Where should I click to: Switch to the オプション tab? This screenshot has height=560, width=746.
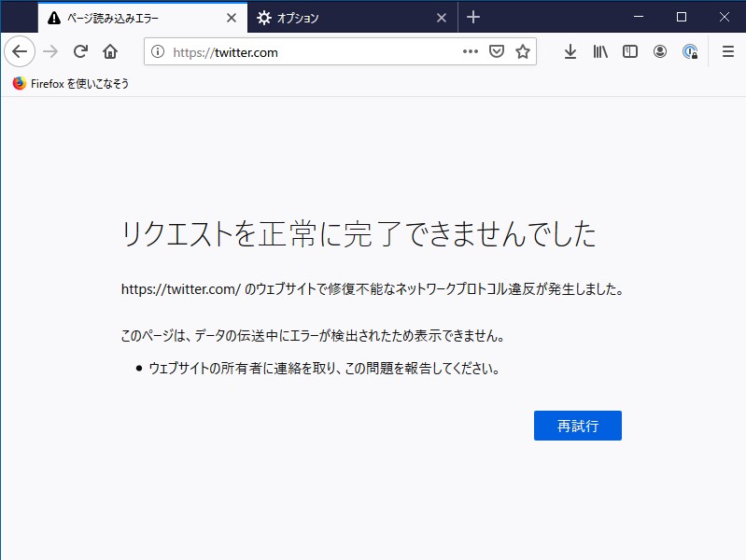[353, 18]
